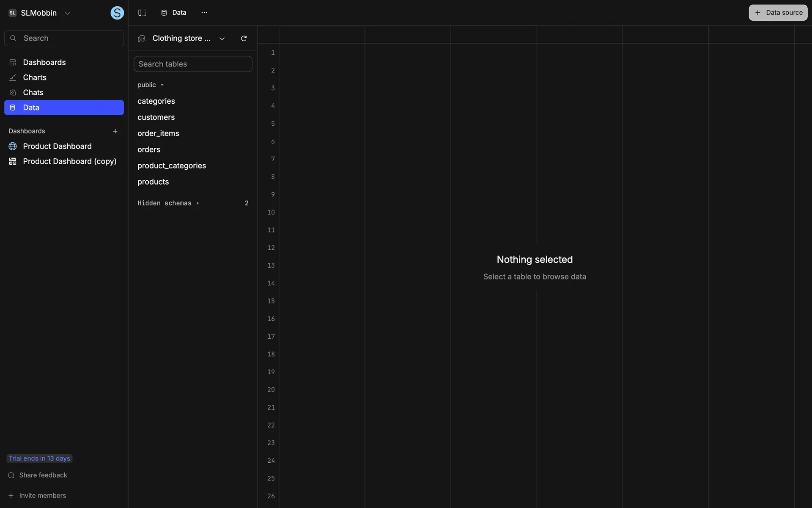Image resolution: width=812 pixels, height=508 pixels.
Task: Click the Chats bubble icon
Action: 13,93
